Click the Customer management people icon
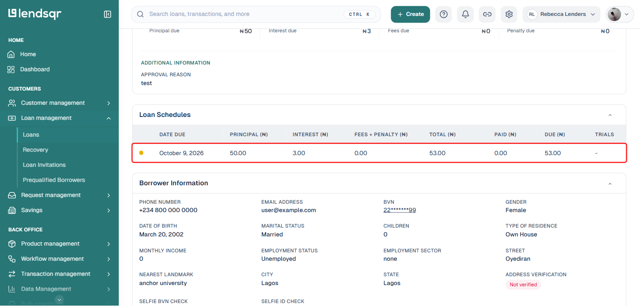 coord(12,103)
